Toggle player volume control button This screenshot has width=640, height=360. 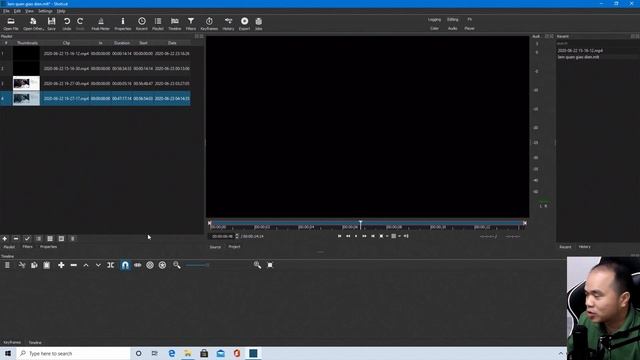406,236
